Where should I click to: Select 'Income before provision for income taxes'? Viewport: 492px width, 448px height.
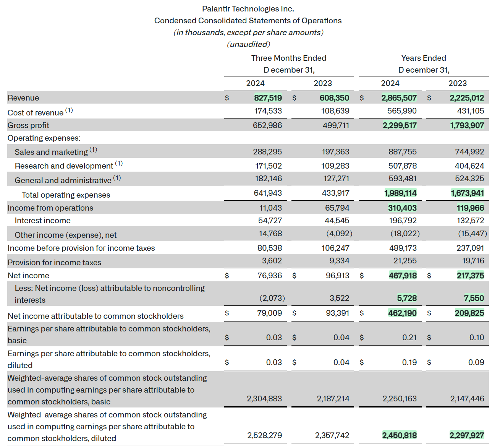click(81, 248)
